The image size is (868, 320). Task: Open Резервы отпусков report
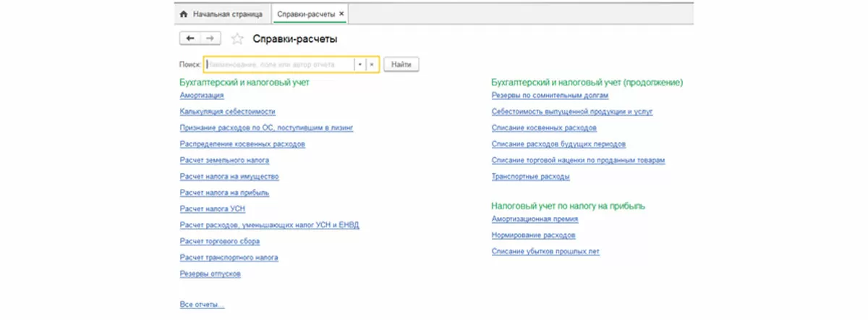pos(210,274)
